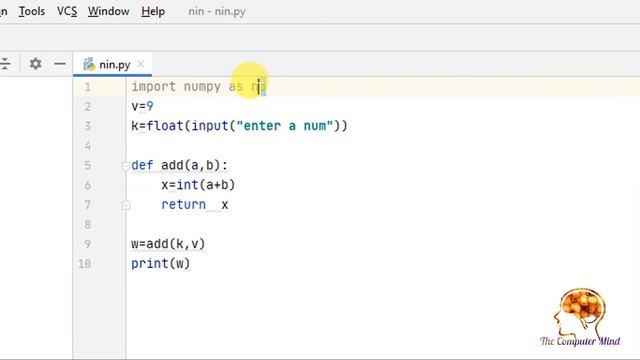
Task: Open the Tools menu
Action: (x=32, y=11)
